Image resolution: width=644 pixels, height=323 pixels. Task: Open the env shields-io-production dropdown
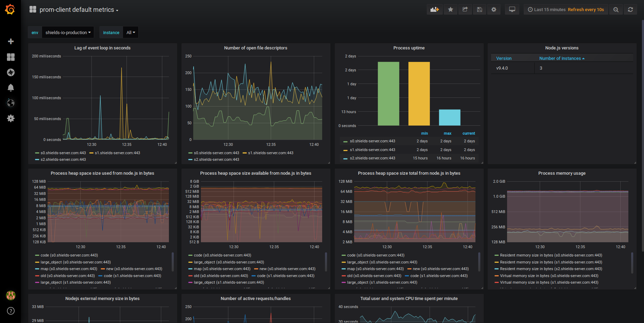pos(68,32)
